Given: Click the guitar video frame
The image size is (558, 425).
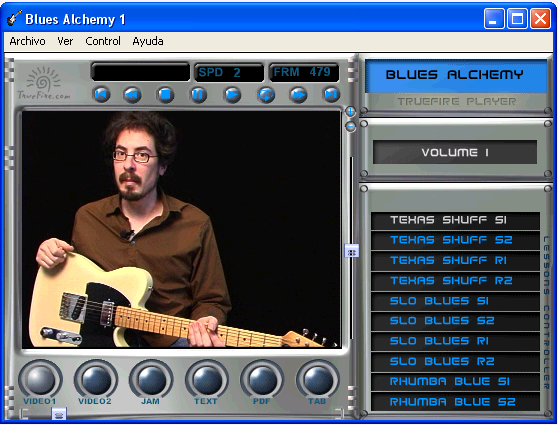Looking at the screenshot, I should [x=181, y=230].
